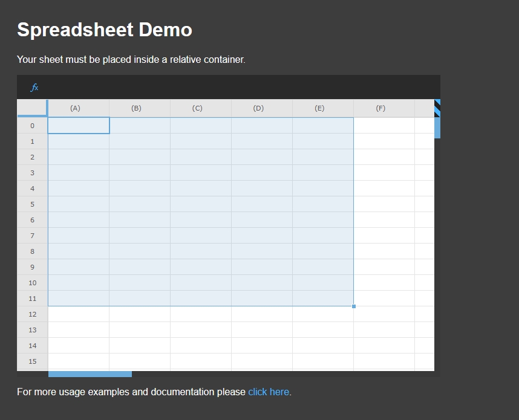This screenshot has height=420, width=519.
Task: Select row 10 header
Action: [x=33, y=283]
